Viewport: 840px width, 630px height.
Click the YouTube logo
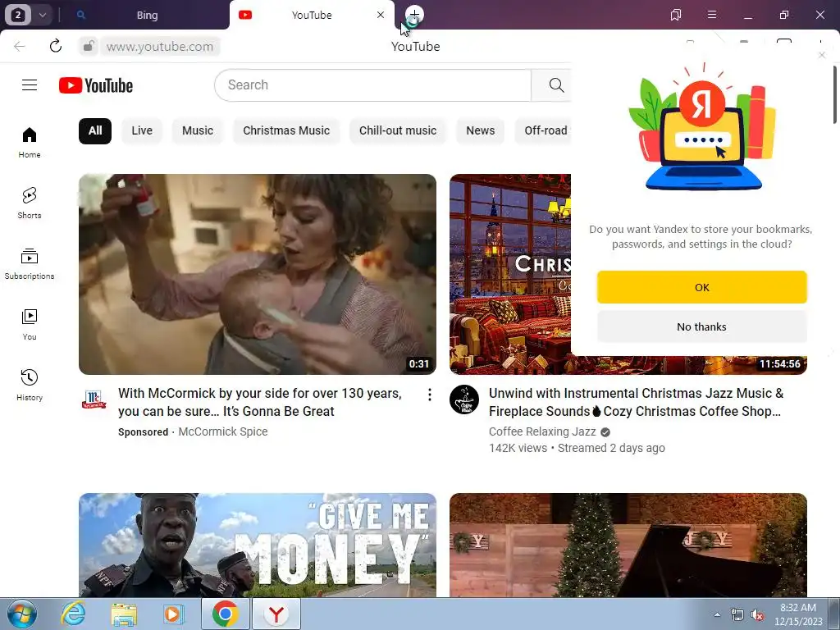pyautogui.click(x=96, y=85)
